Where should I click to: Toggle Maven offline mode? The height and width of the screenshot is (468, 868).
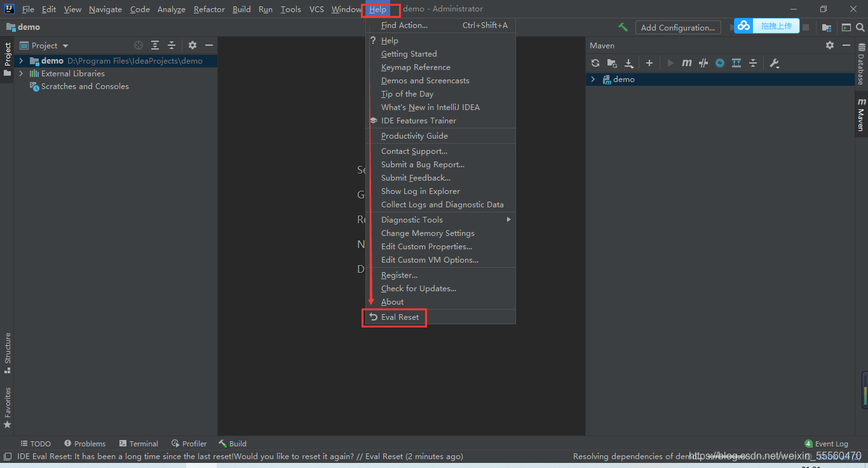(703, 63)
